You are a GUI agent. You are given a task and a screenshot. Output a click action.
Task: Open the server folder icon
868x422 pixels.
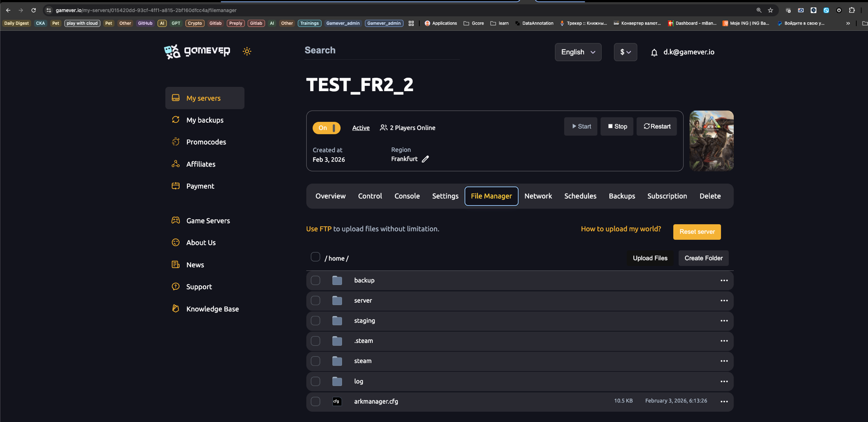click(x=337, y=301)
